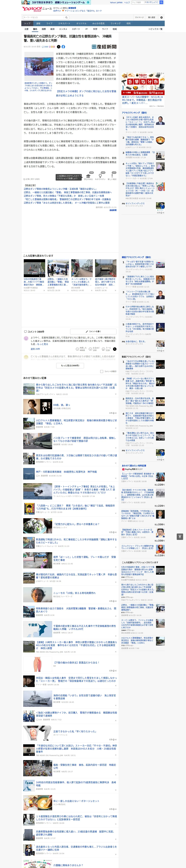Share the article on X
The image size is (186, 868).
click(x=58, y=47)
